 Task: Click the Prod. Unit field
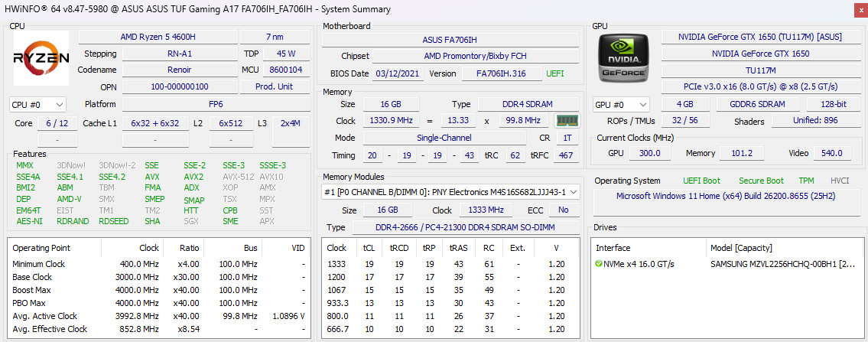point(275,87)
